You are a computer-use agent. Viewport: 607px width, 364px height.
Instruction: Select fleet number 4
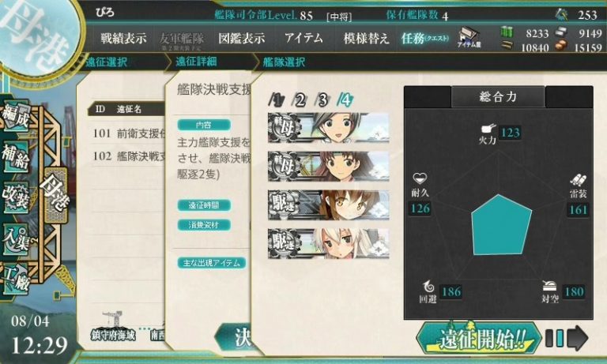point(345,100)
